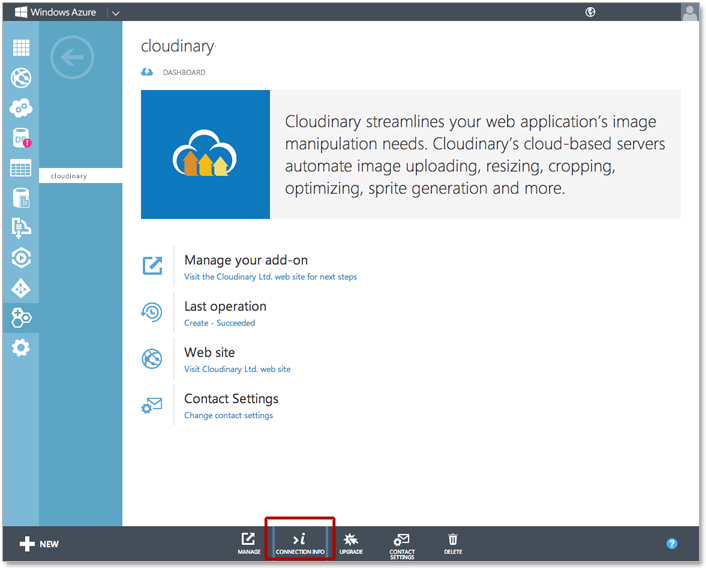
Task: Go back using the circular arrow
Action: click(x=72, y=57)
